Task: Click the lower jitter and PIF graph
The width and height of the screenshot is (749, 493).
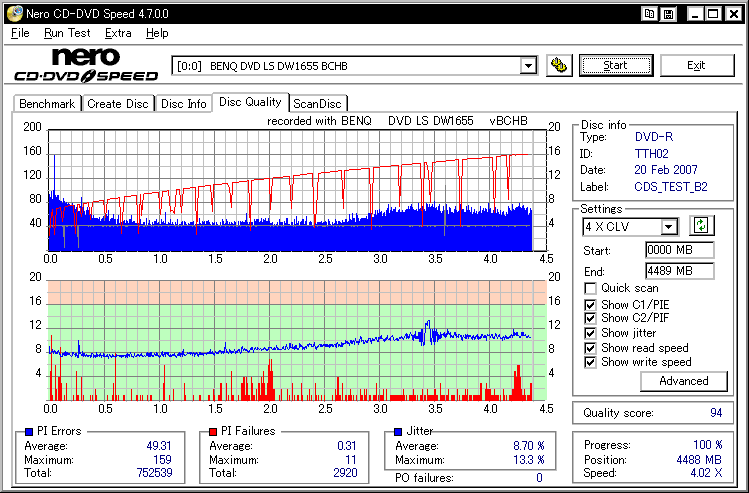Action: pos(297,340)
